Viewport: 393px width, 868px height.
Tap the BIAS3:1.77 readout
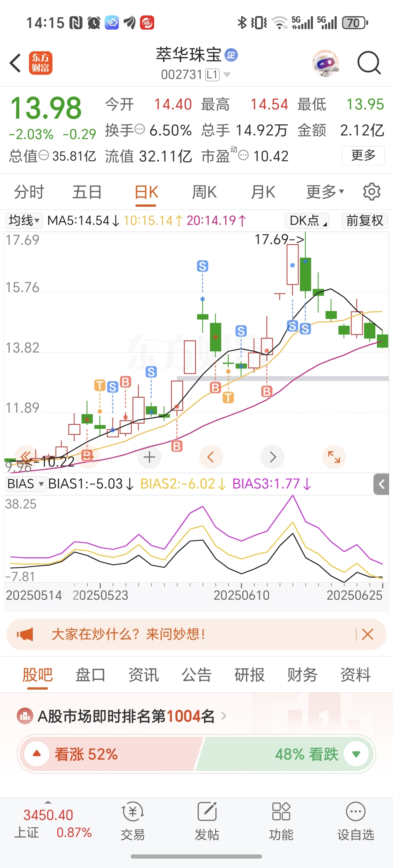(272, 484)
